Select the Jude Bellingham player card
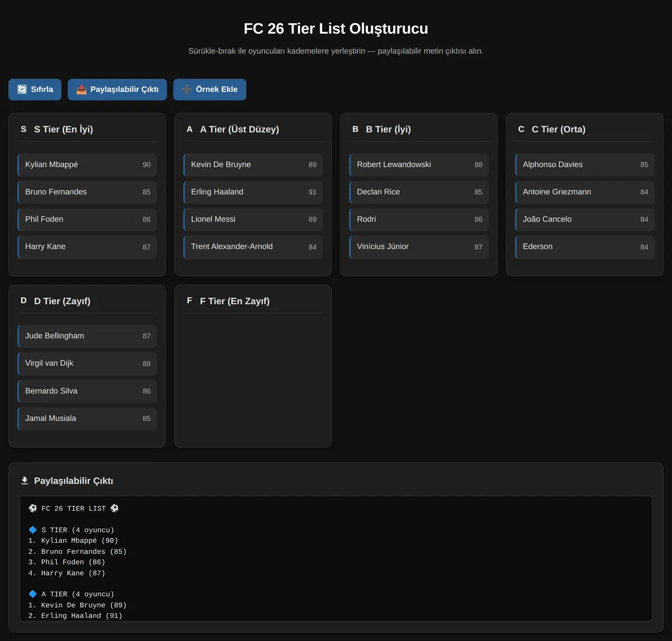This screenshot has width=672, height=641. tap(87, 336)
